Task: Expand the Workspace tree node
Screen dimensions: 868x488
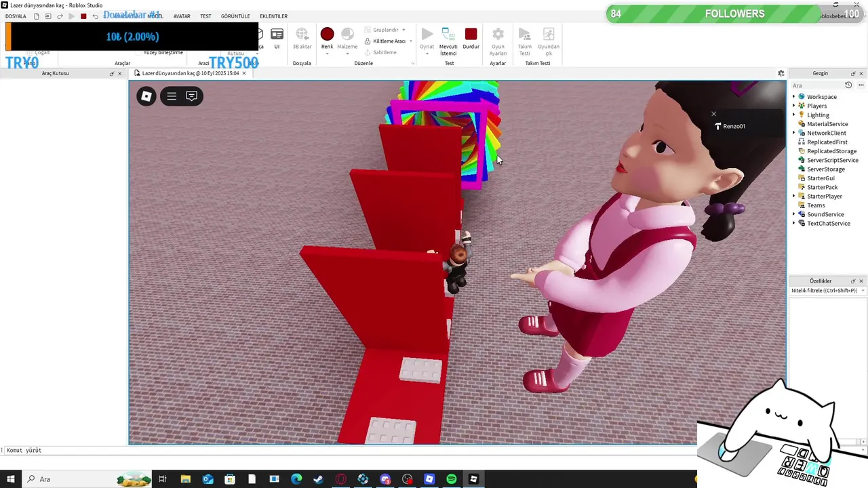Action: pos(793,97)
